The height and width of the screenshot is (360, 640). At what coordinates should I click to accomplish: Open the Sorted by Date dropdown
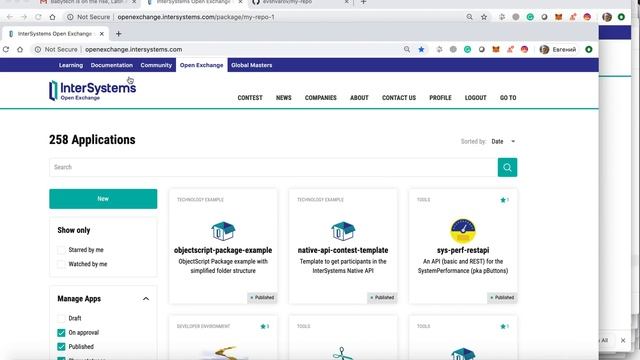[503, 142]
